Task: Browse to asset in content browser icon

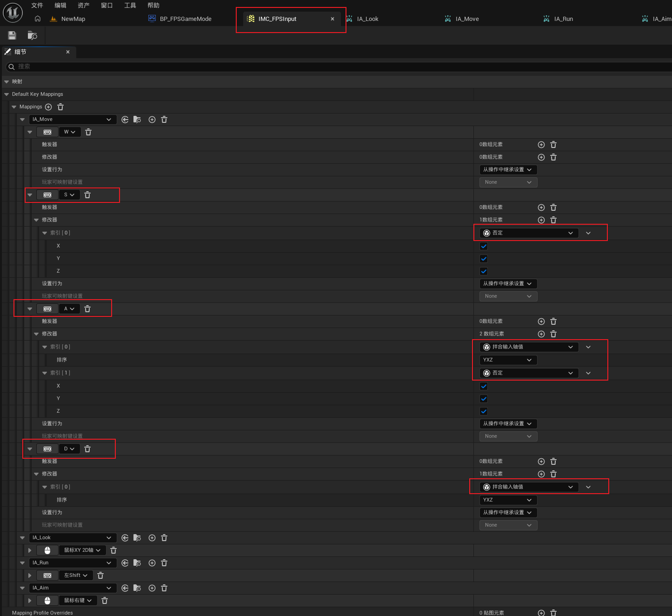Action: pyautogui.click(x=32, y=35)
